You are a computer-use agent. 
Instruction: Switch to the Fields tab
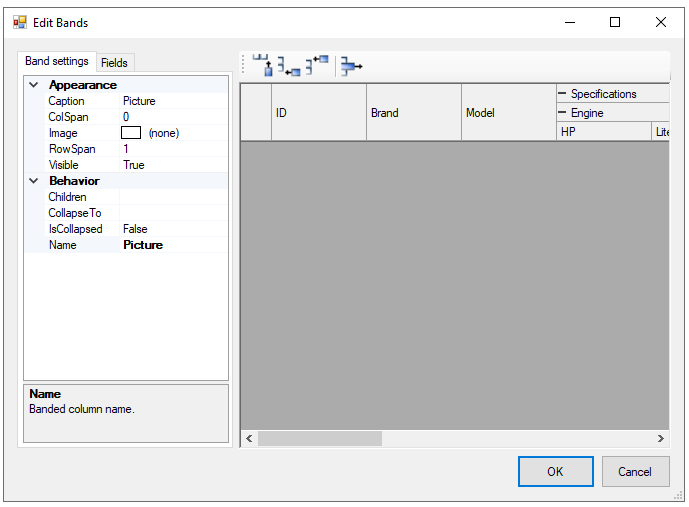114,63
